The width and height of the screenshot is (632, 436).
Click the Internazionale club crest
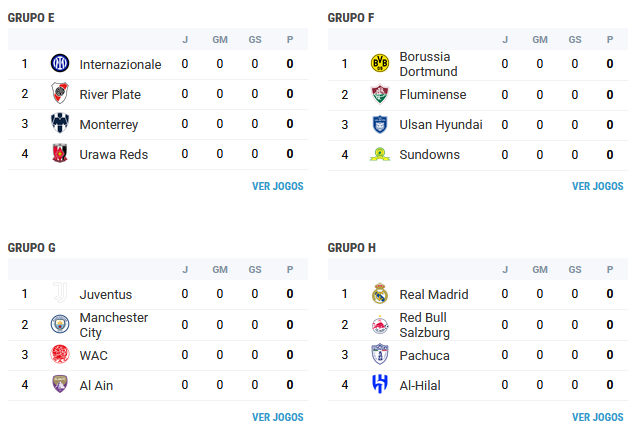click(x=60, y=64)
